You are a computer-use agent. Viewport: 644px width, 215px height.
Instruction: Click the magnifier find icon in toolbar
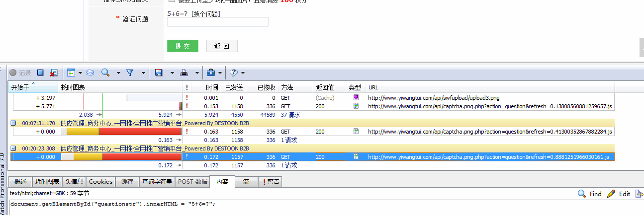(x=105, y=73)
